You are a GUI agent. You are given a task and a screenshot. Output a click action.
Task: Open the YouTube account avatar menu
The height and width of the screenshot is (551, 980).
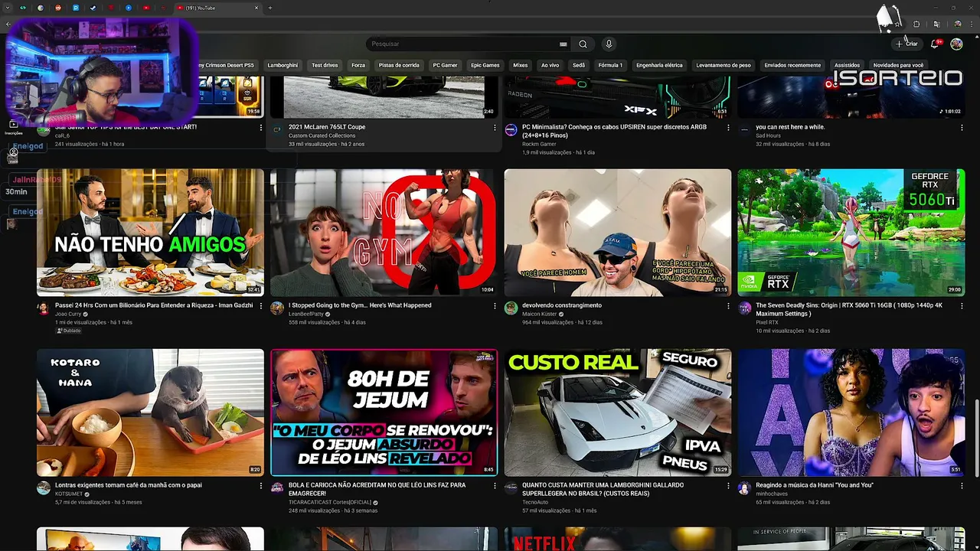point(956,44)
